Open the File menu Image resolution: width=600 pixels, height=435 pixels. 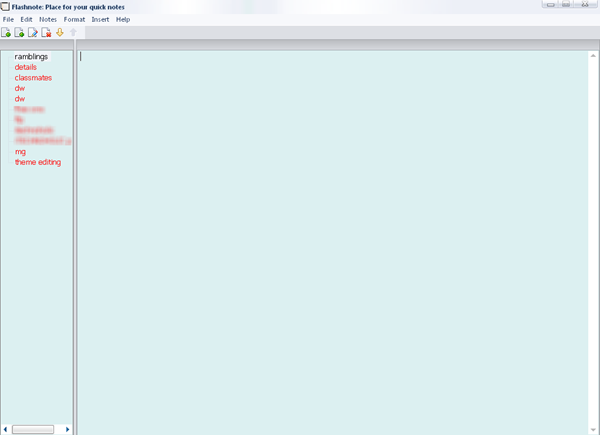coord(8,20)
